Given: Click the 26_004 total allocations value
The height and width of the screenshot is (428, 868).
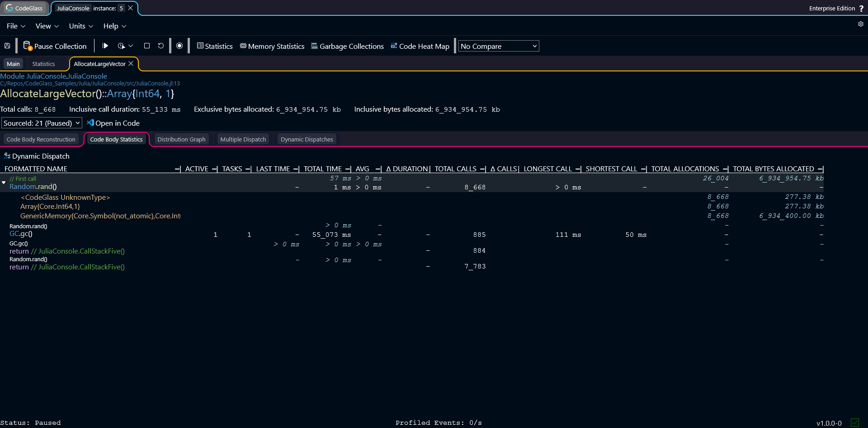Looking at the screenshot, I should tap(716, 179).
